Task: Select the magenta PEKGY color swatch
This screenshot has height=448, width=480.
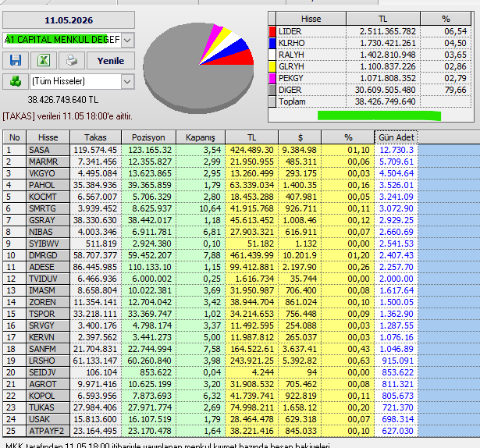Action: (272, 78)
